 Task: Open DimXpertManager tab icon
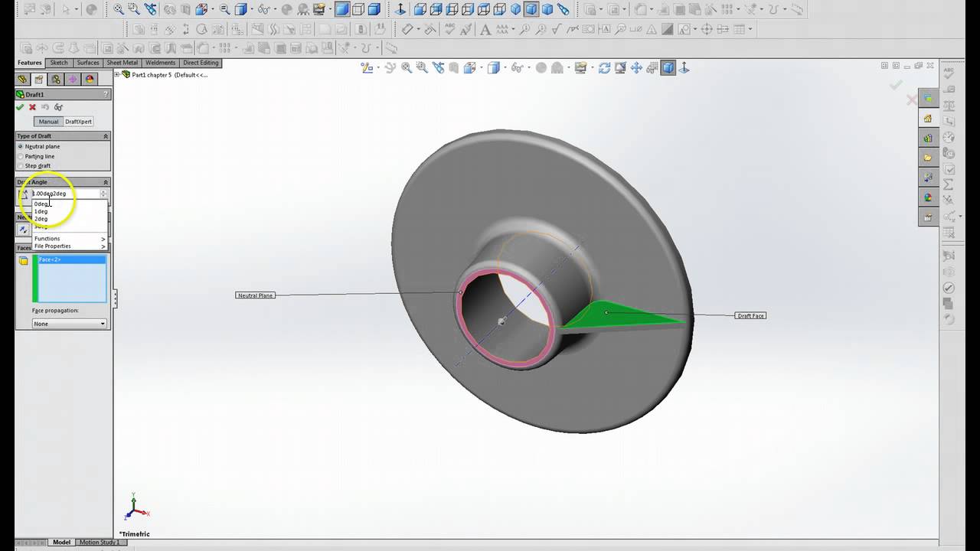pyautogui.click(x=73, y=80)
